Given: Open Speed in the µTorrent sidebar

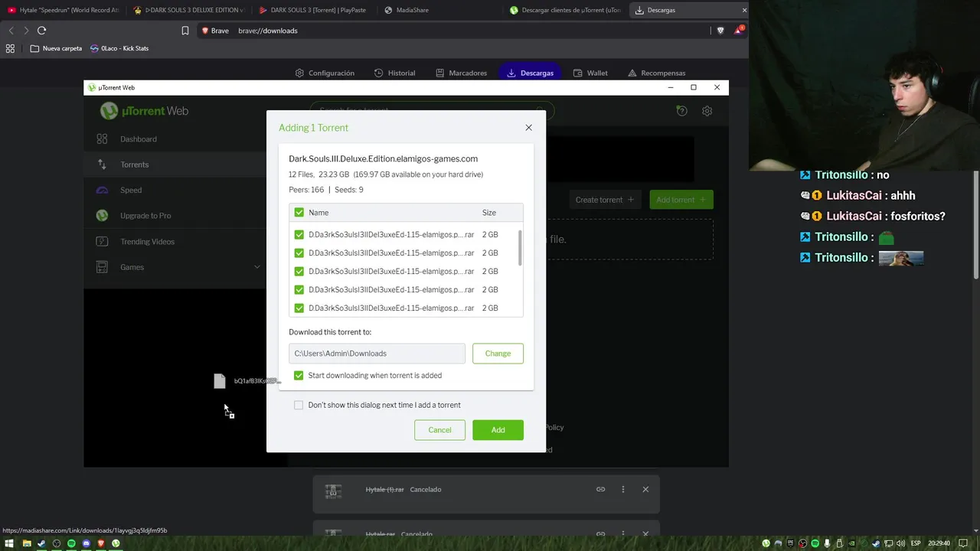Looking at the screenshot, I should tap(131, 190).
